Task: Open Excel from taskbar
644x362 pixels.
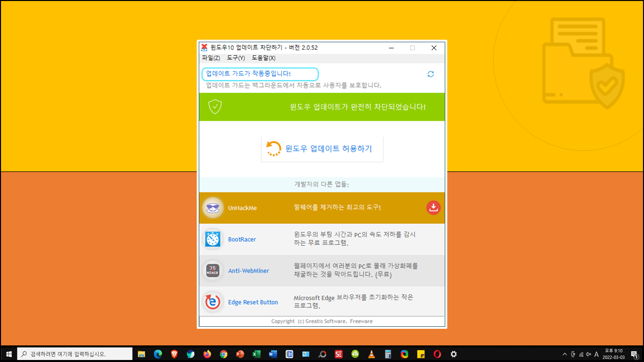Action: click(257, 354)
